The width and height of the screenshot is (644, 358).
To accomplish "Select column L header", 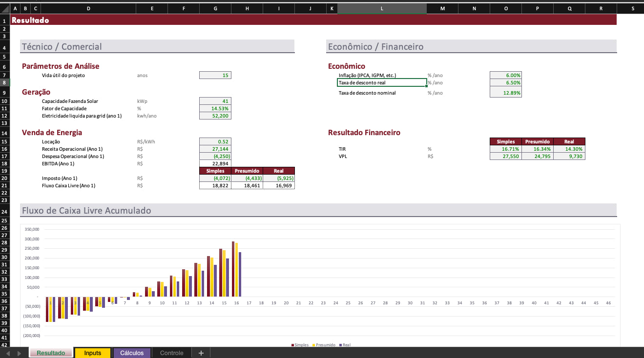I will [382, 9].
